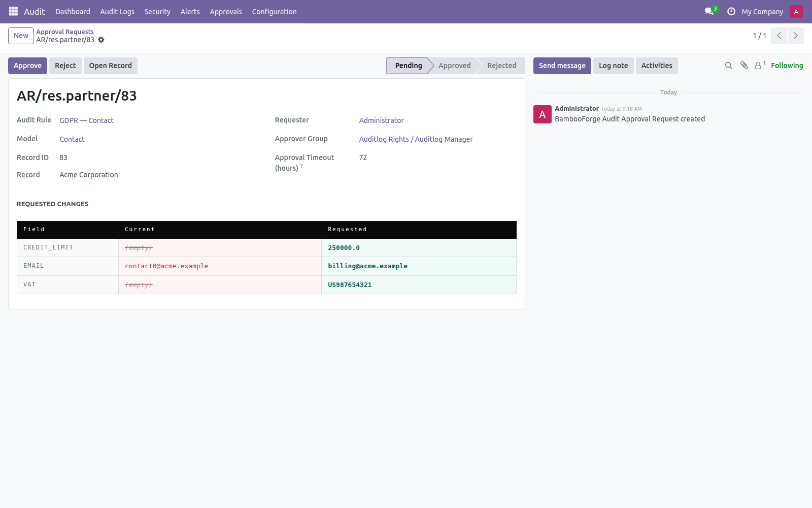The height and width of the screenshot is (508, 812).
Task: Open the Dashboard menu
Action: tap(73, 12)
